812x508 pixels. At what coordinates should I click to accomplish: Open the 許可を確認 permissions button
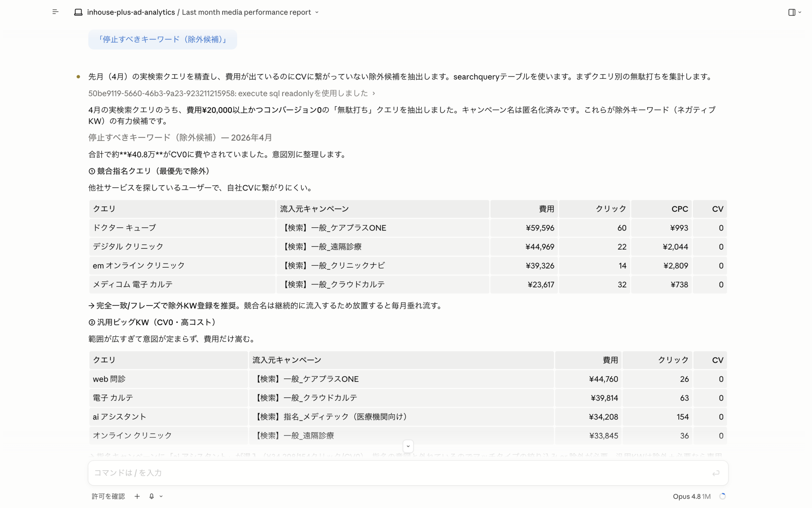pyautogui.click(x=108, y=496)
